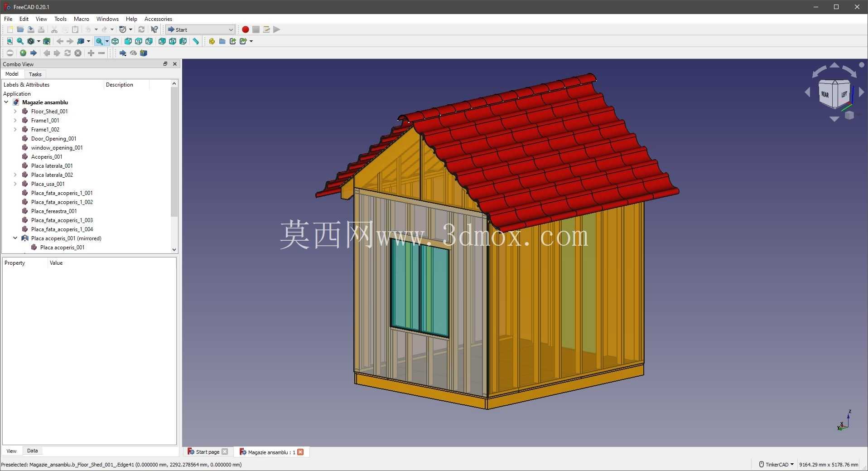The width and height of the screenshot is (868, 471).
Task: Create a new document with New icon
Action: (10, 29)
